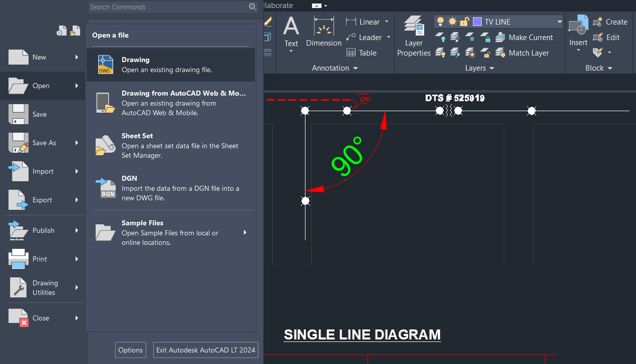Click the Layer Off icon
Viewport: 636px width, 364px height.
click(440, 37)
